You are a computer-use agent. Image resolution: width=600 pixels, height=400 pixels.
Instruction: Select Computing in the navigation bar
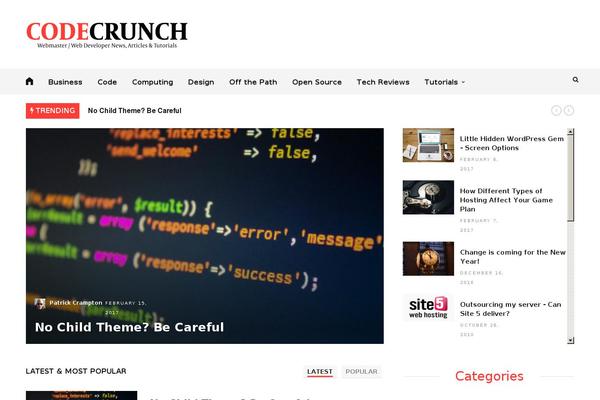click(x=152, y=82)
